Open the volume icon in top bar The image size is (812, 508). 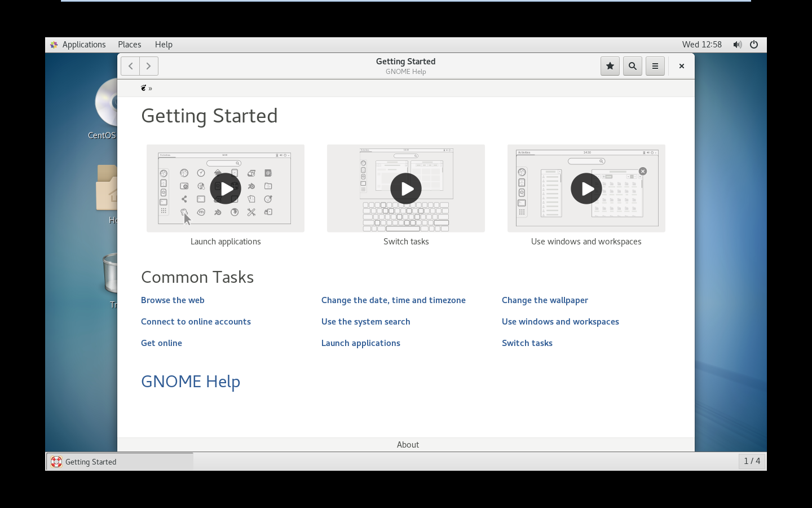[x=737, y=45]
